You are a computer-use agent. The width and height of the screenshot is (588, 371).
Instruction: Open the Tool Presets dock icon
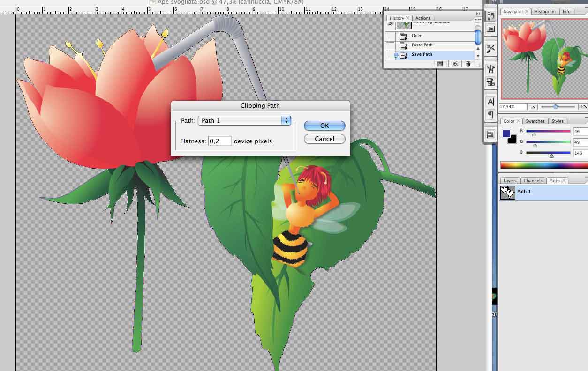[490, 49]
